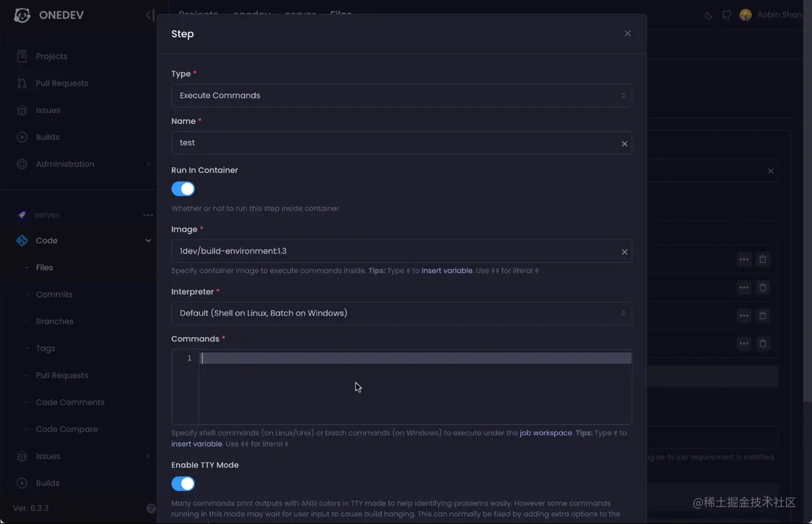Select Pull Requests under Code
The width and height of the screenshot is (812, 524).
pos(62,375)
